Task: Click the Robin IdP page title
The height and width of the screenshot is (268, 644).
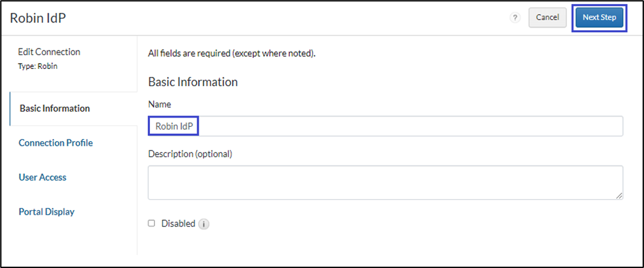Action: (x=37, y=18)
